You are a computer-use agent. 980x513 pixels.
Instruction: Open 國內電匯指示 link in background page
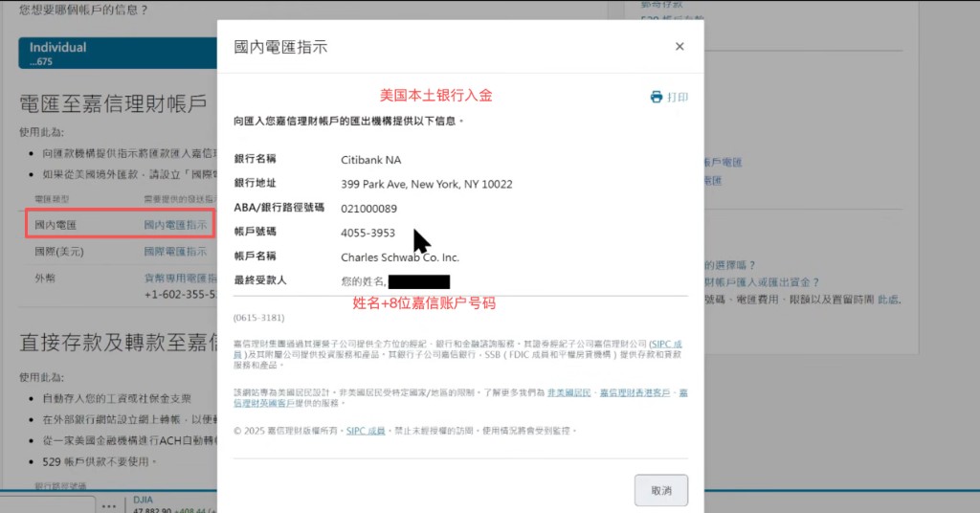pos(175,225)
